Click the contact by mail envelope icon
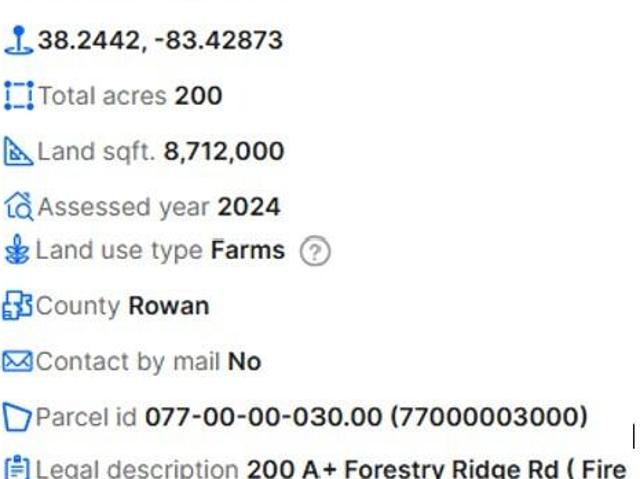 tap(17, 361)
